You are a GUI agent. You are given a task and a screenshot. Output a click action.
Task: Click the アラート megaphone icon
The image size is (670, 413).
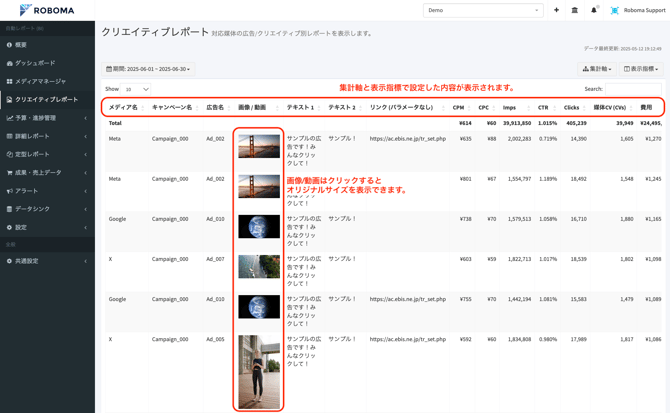pos(9,191)
